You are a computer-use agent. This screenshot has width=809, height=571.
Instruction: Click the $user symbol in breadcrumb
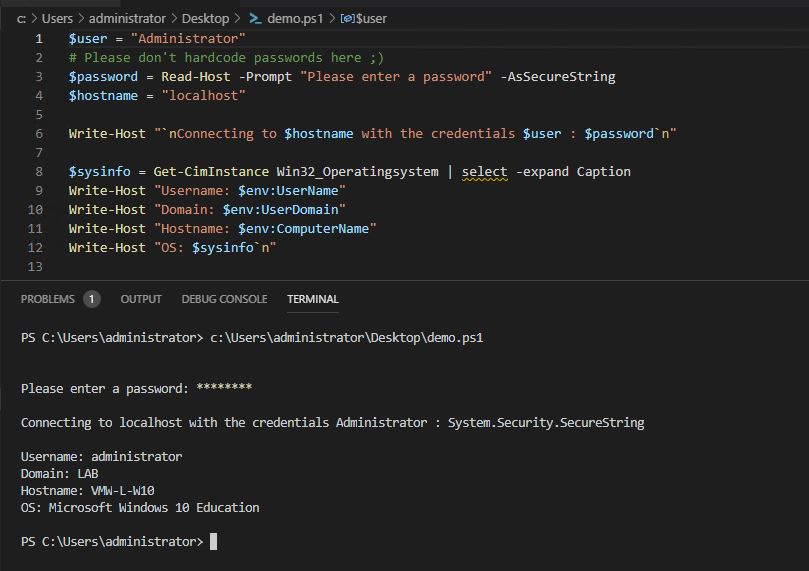(x=371, y=19)
